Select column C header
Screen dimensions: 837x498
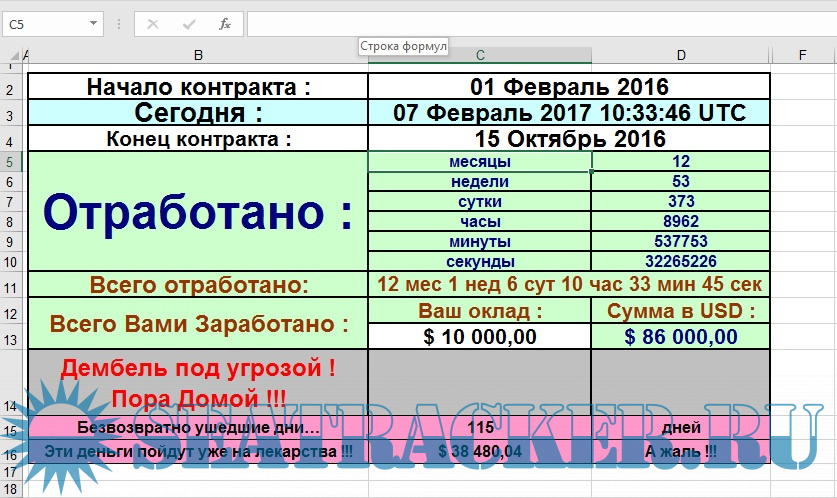pos(480,54)
